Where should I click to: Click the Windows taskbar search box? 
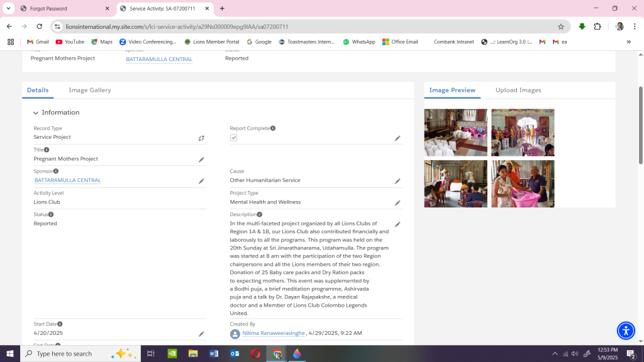80,353
